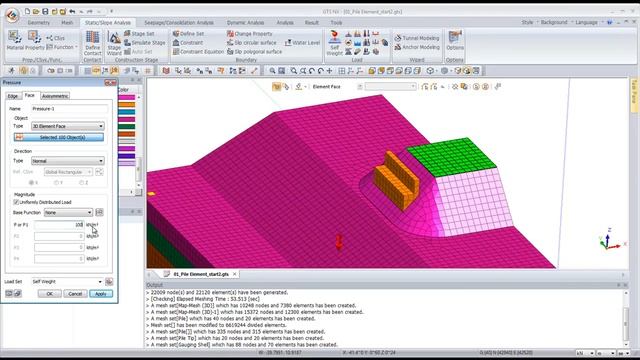Open the Analysis ribbon tab
Image resolution: width=640 pixels, height=360 pixels.
coord(285,22)
